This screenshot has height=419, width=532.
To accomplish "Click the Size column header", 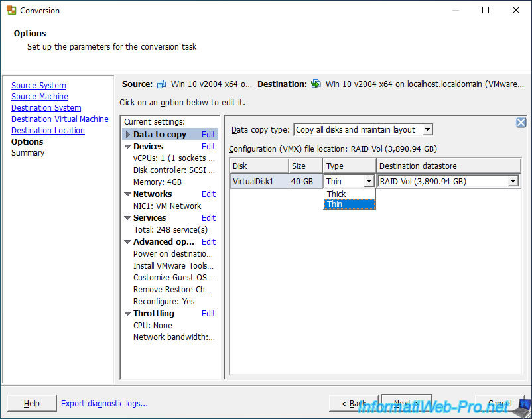I will (306, 166).
